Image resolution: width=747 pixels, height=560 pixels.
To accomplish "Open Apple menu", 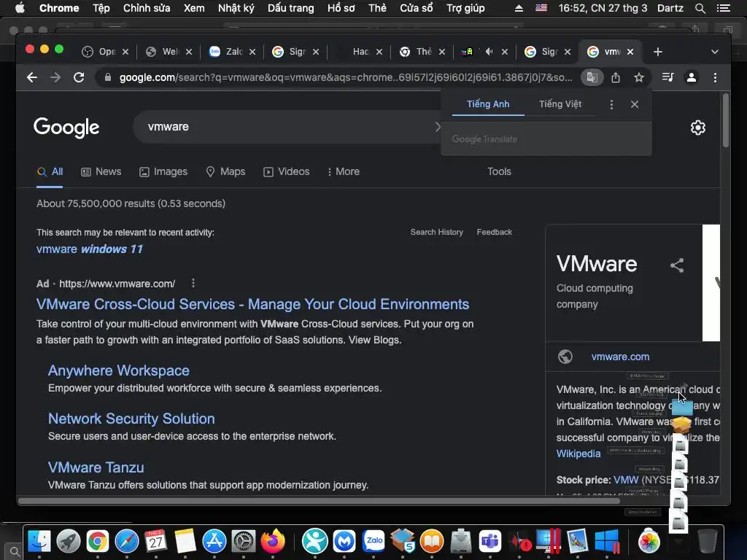I will point(20,8).
